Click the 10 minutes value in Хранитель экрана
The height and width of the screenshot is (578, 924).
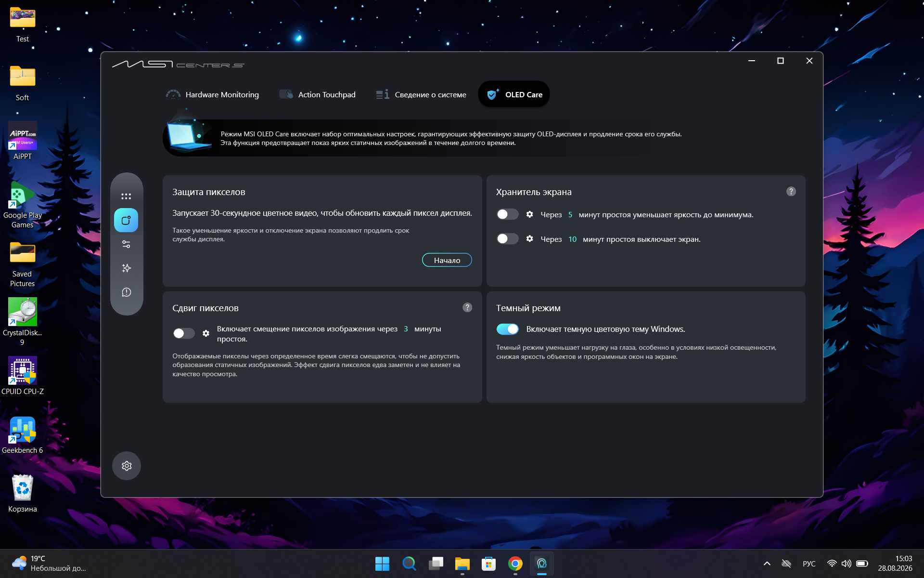(x=572, y=239)
